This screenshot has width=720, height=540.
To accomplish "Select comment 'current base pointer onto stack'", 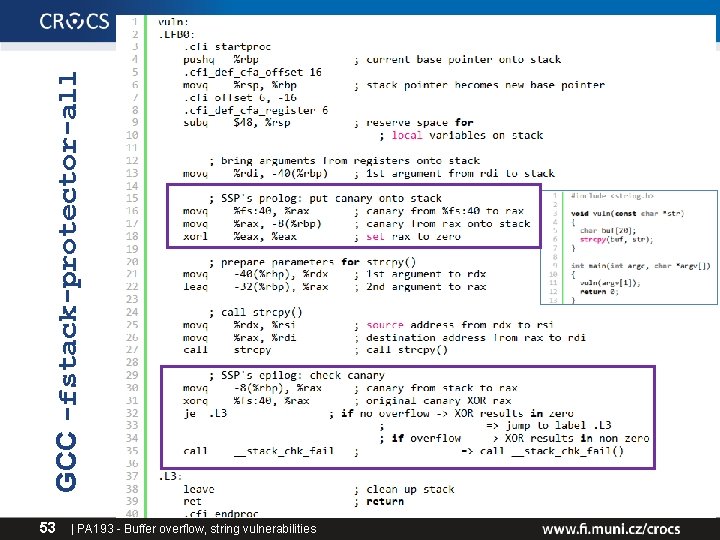I will pos(463,60).
